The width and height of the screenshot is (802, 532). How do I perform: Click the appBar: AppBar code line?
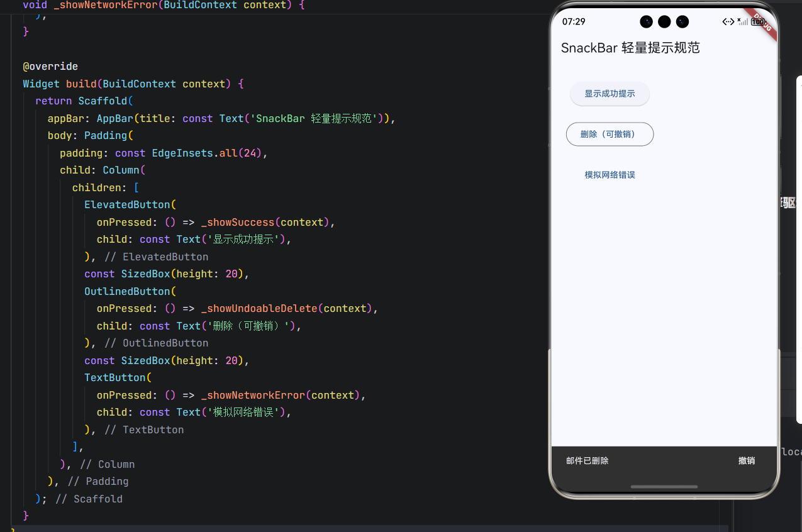[x=221, y=118]
